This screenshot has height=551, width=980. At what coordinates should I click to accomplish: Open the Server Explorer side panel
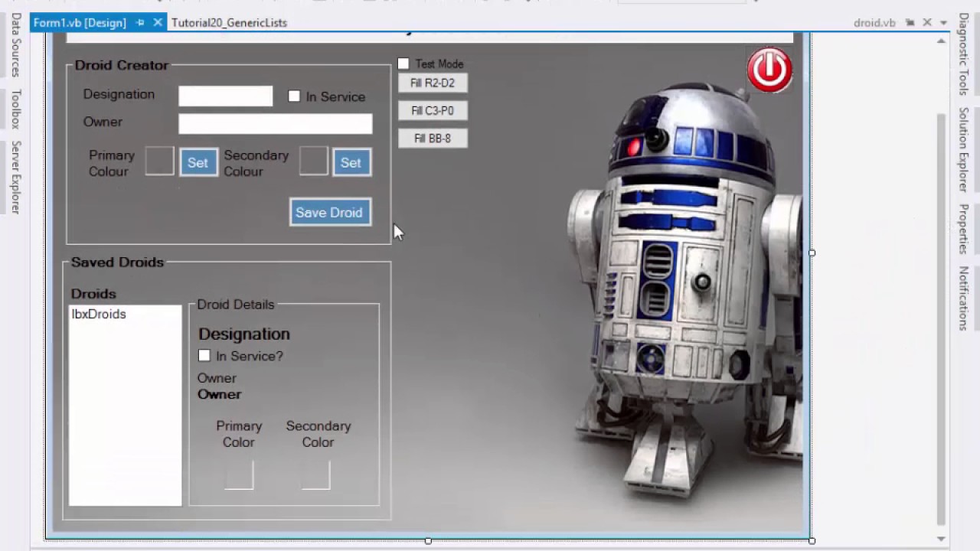click(x=15, y=177)
